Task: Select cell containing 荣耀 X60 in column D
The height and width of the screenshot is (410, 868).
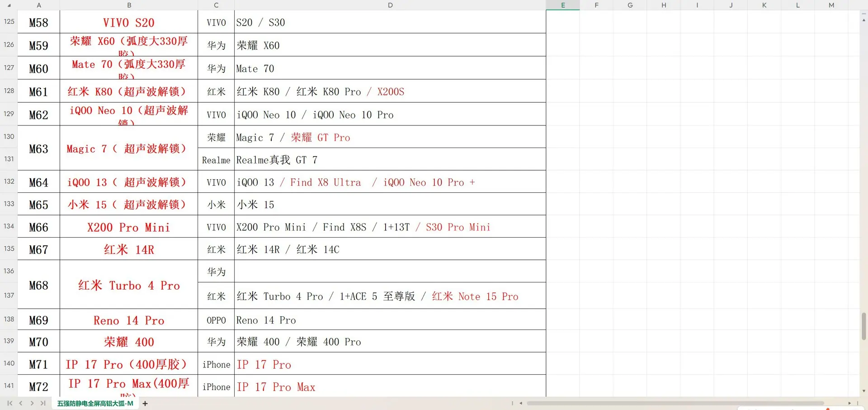Action: 390,45
